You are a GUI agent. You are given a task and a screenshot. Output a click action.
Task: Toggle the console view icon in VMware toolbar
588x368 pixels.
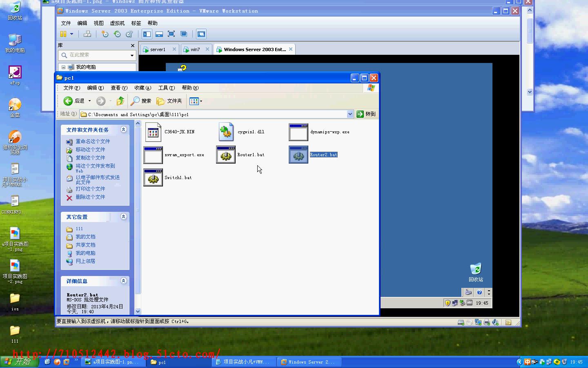(x=201, y=34)
